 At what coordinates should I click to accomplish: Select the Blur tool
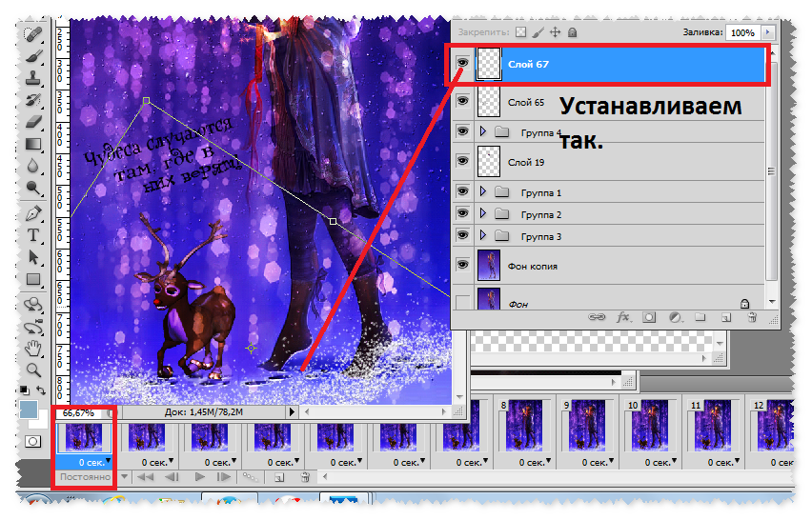coord(33,166)
